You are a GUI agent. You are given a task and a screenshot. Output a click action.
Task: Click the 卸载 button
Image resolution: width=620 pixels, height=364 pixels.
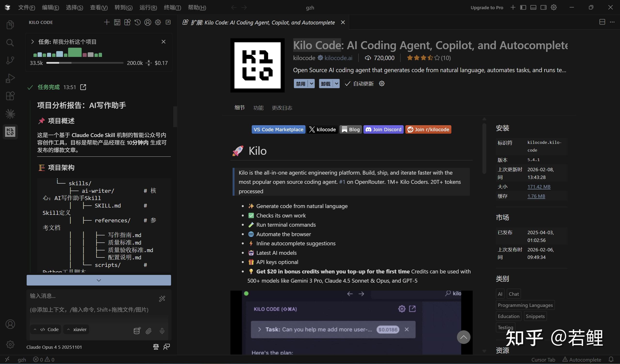point(326,84)
